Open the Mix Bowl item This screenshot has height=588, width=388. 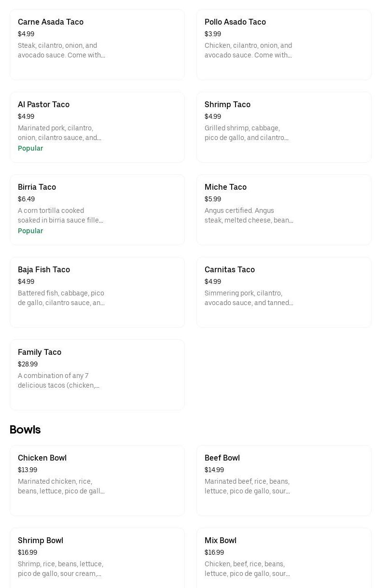pyautogui.click(x=284, y=558)
